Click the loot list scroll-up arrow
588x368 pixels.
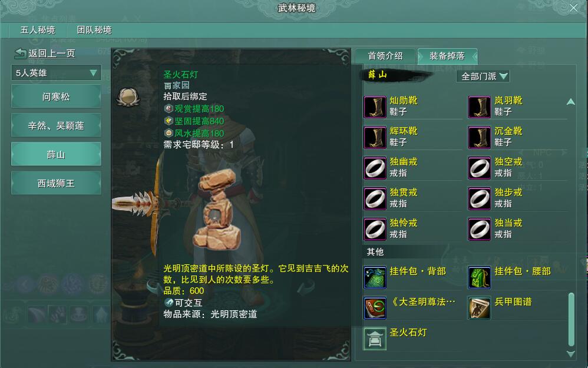[571, 101]
